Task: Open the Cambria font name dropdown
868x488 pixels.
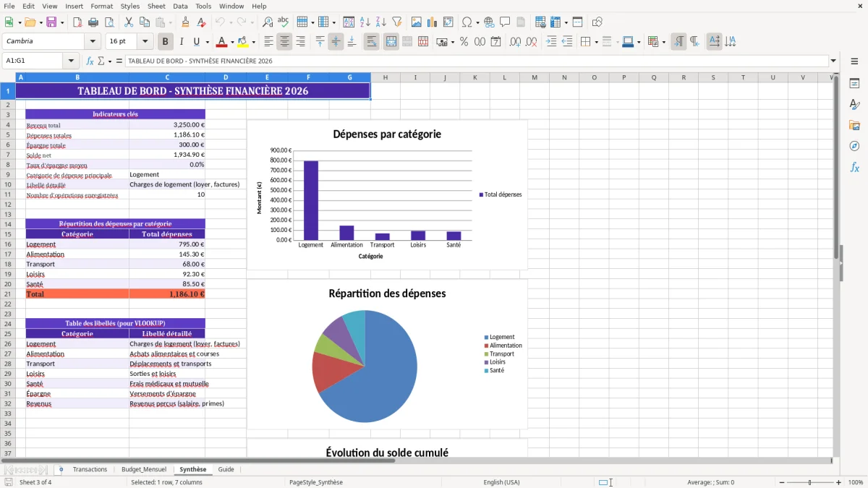Action: pyautogui.click(x=93, y=42)
